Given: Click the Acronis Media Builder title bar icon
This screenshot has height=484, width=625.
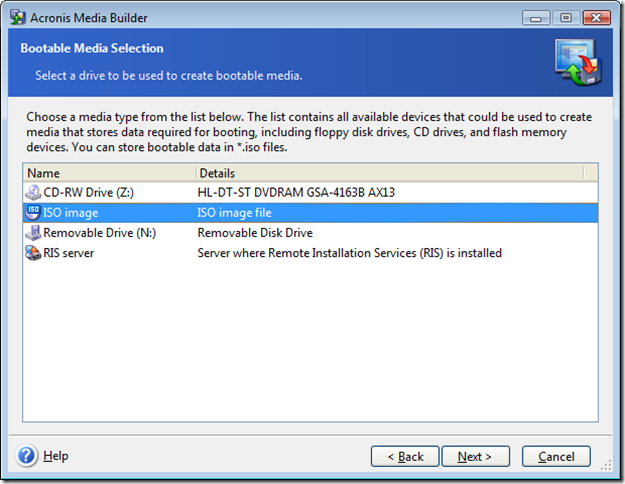Looking at the screenshot, I should pyautogui.click(x=18, y=18).
